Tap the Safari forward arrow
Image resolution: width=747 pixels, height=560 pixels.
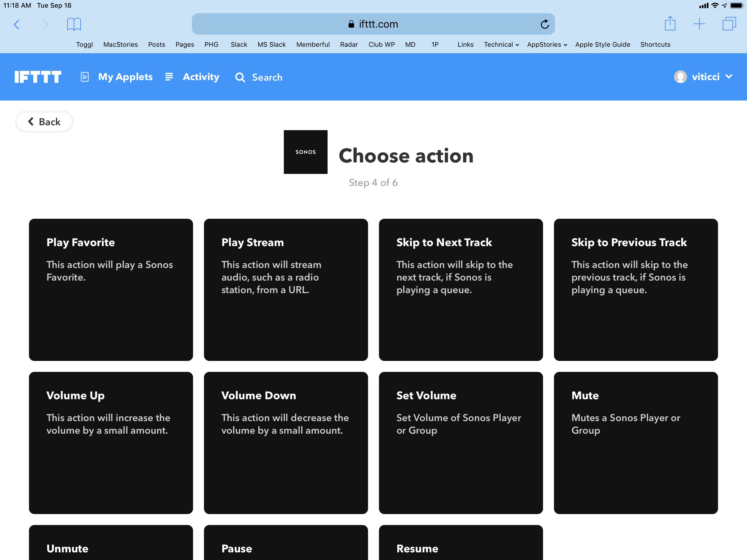(45, 24)
